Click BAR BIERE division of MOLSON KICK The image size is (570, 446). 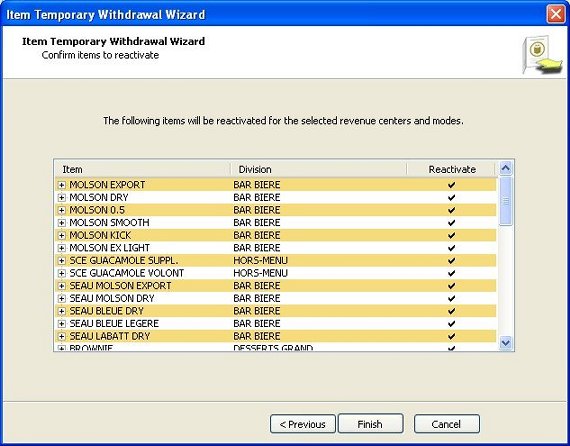click(257, 236)
